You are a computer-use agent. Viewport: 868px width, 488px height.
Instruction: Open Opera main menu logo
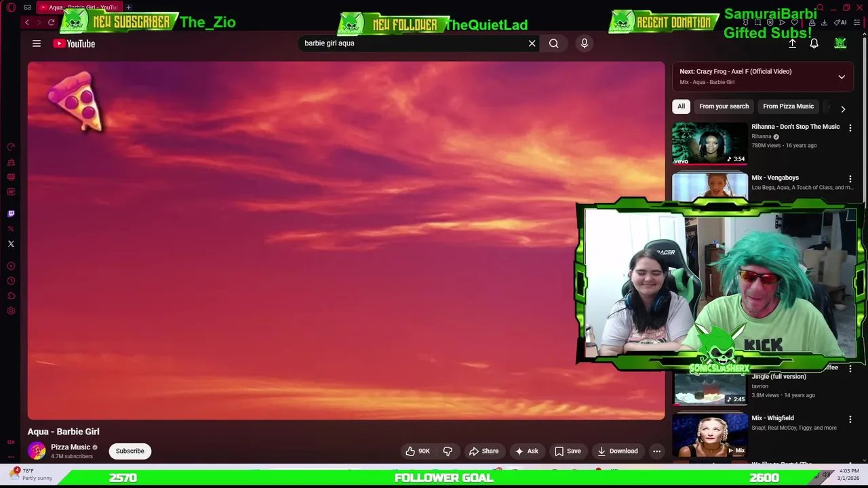pos(11,7)
